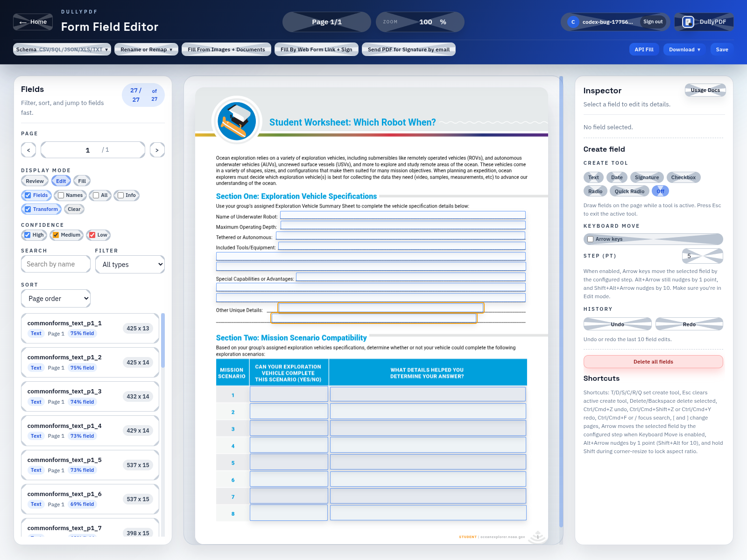Viewport: 747px width, 560px height.
Task: Click the Search by name input field
Action: tap(55, 264)
